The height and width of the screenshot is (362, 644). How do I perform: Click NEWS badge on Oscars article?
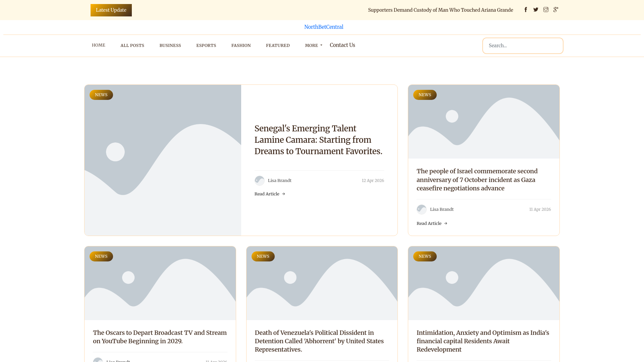pyautogui.click(x=101, y=256)
